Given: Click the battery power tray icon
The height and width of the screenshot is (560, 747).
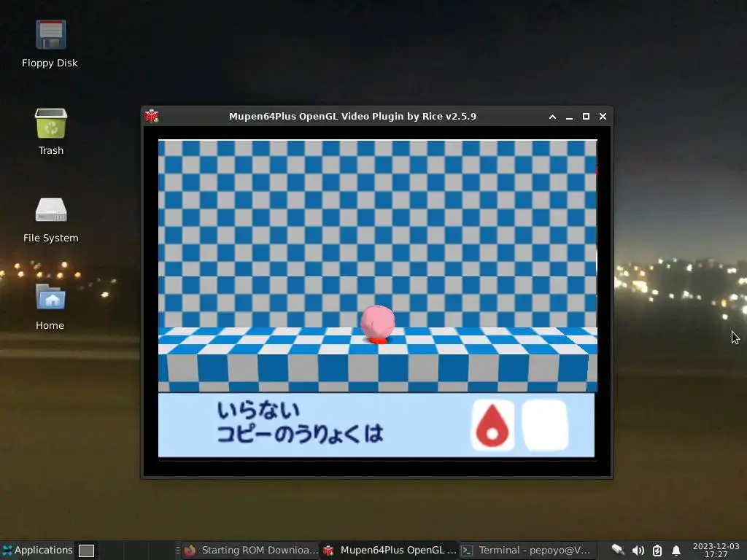Looking at the screenshot, I should (657, 551).
